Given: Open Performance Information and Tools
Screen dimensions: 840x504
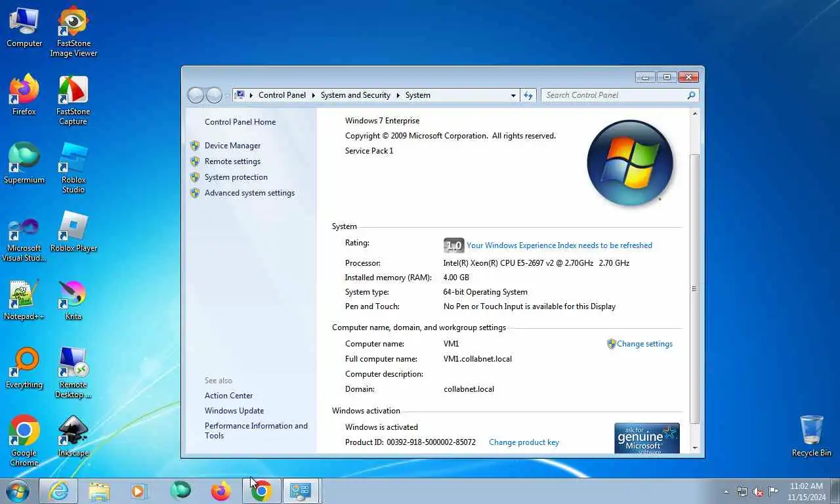Looking at the screenshot, I should click(256, 430).
